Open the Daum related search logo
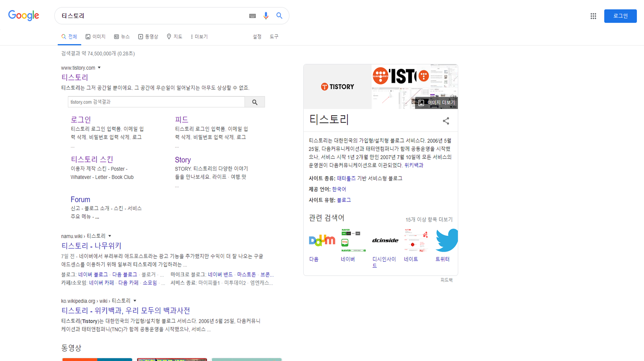Image resolution: width=644 pixels, height=361 pixels. pyautogui.click(x=322, y=240)
